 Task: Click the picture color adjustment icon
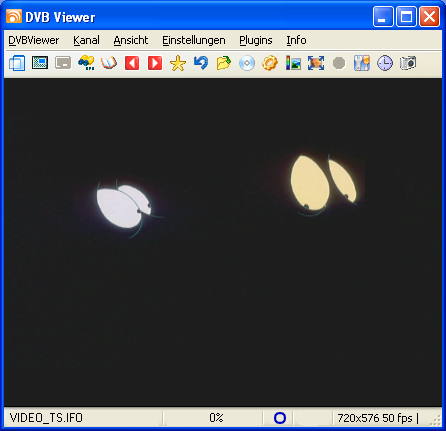(293, 63)
